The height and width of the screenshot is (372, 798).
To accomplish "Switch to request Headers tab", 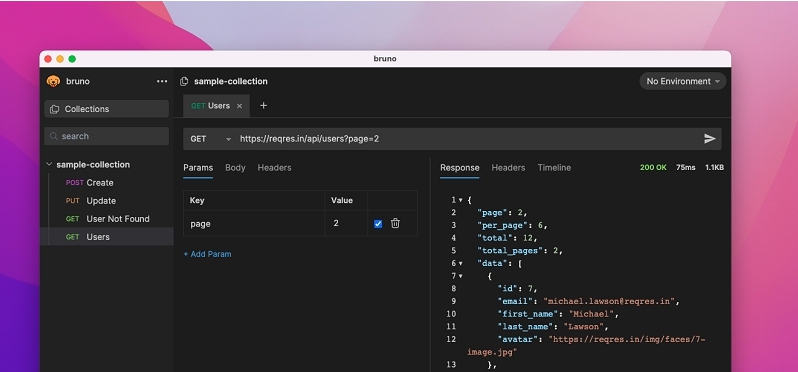I will coord(274,167).
